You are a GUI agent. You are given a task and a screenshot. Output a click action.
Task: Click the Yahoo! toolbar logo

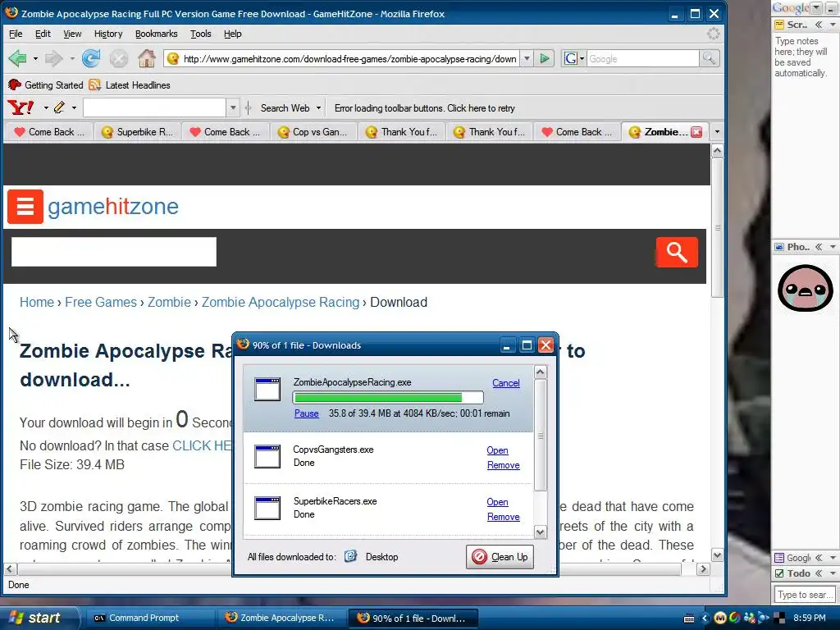[x=21, y=107]
